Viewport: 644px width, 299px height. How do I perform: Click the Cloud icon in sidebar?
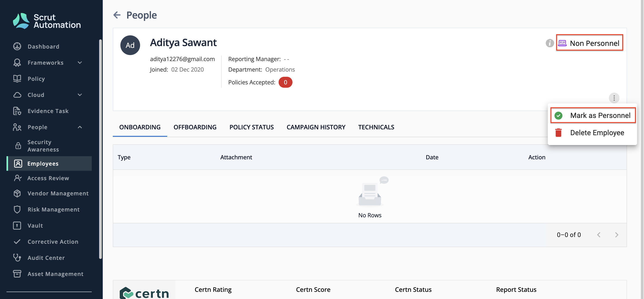pyautogui.click(x=17, y=95)
